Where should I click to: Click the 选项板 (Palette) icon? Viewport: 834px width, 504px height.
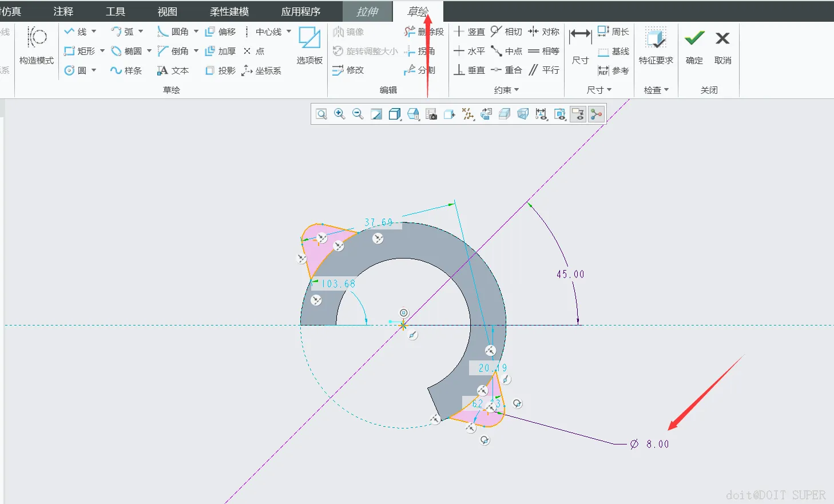click(x=309, y=45)
